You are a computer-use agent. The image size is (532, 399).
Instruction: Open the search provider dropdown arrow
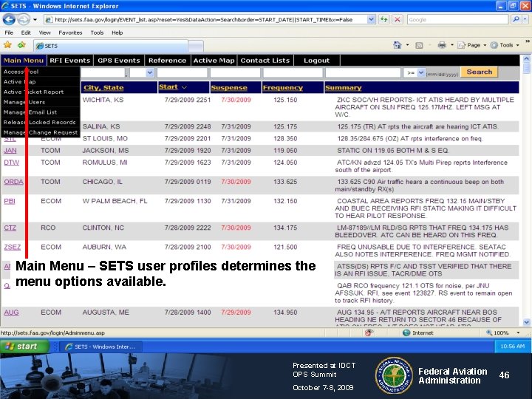click(x=525, y=20)
